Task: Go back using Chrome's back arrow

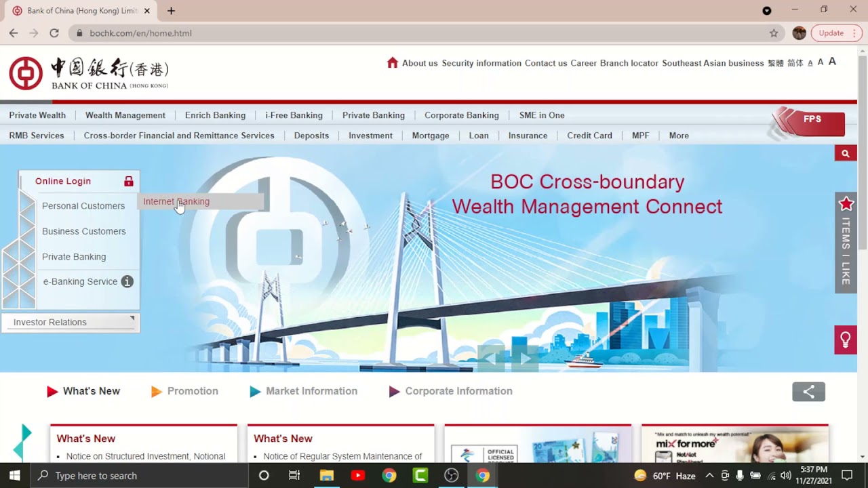Action: [x=14, y=33]
